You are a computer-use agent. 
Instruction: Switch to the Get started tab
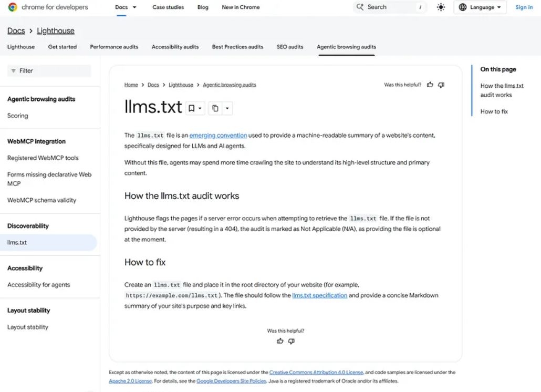63,47
